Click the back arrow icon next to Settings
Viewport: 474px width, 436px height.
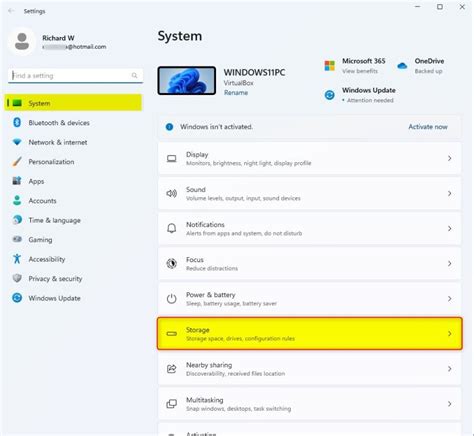(x=11, y=11)
